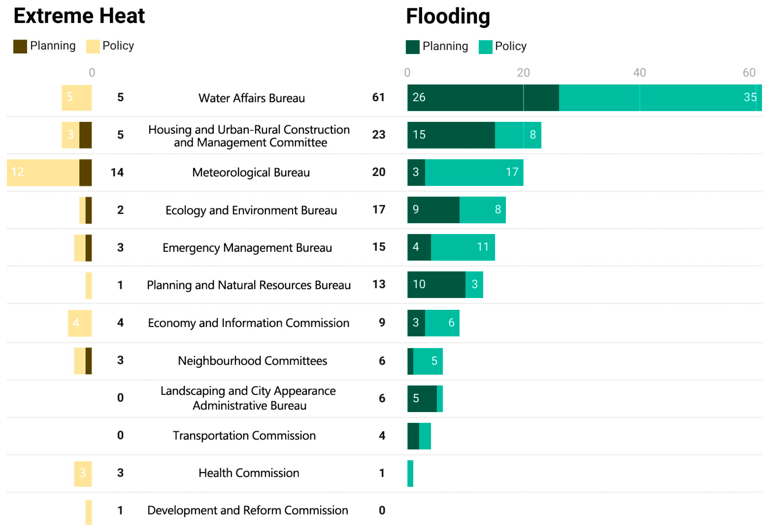The height and width of the screenshot is (532, 768).
Task: Click the "Transportation Commission" row label
Action: pyautogui.click(x=244, y=436)
